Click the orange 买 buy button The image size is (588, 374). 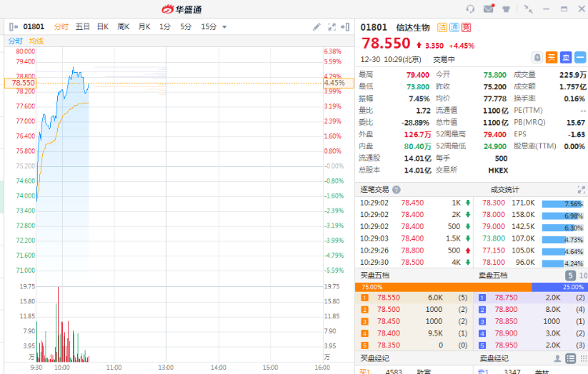tap(552, 57)
